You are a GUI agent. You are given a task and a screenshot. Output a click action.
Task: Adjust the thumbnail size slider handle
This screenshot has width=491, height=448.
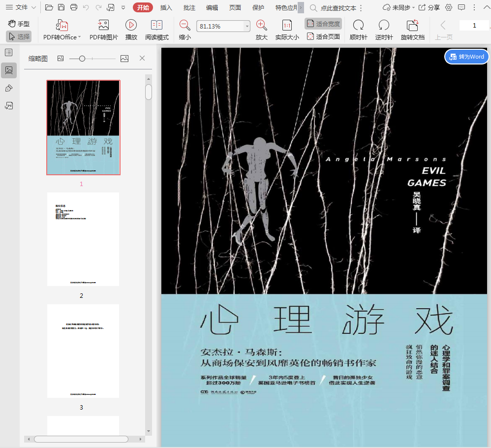point(82,59)
